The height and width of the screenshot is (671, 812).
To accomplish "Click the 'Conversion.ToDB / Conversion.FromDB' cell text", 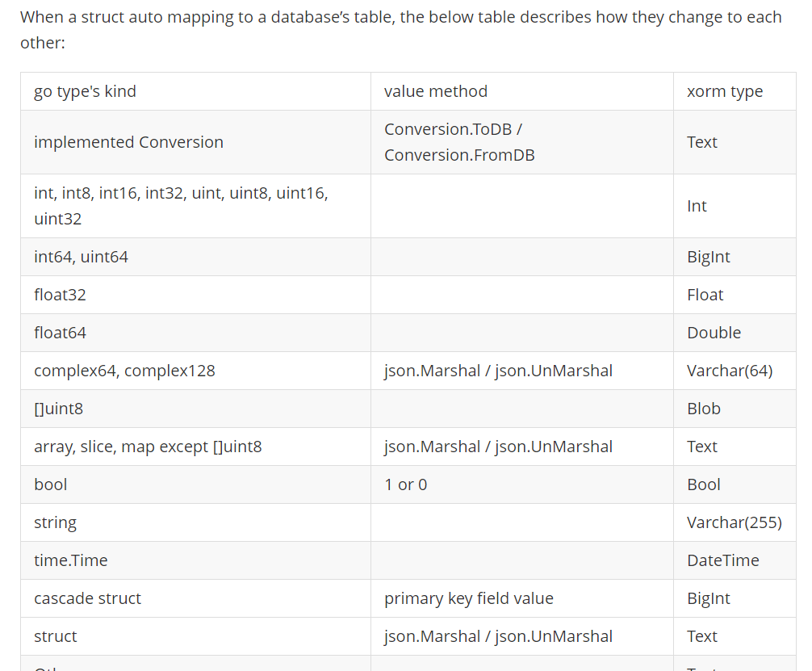I will pyautogui.click(x=459, y=142).
